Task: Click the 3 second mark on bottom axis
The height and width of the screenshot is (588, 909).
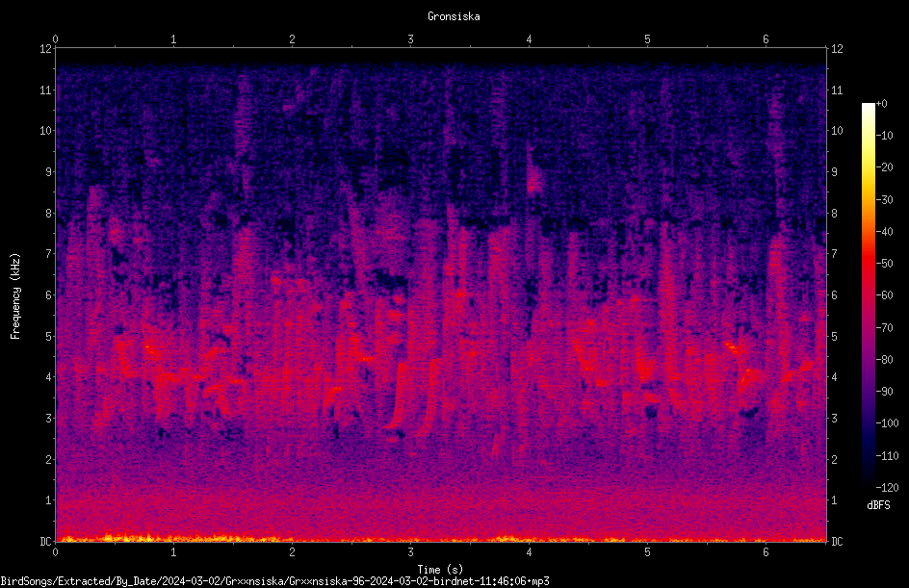Action: point(410,552)
